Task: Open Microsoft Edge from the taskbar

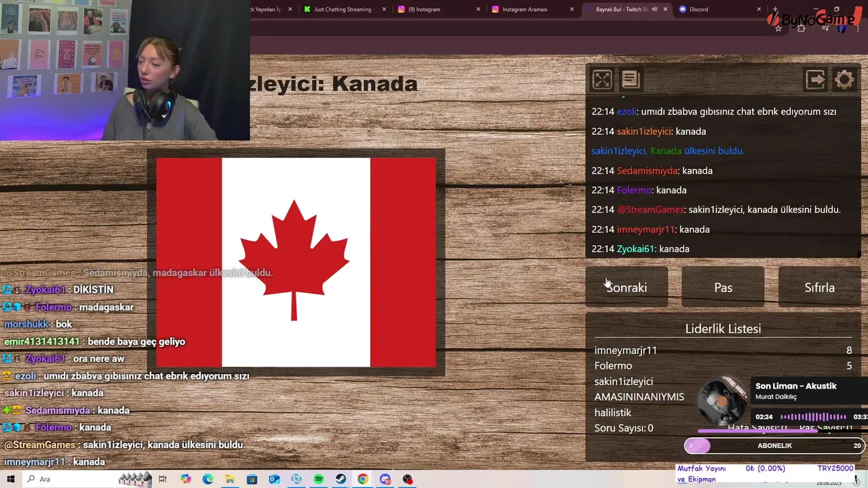Action: pyautogui.click(x=208, y=479)
